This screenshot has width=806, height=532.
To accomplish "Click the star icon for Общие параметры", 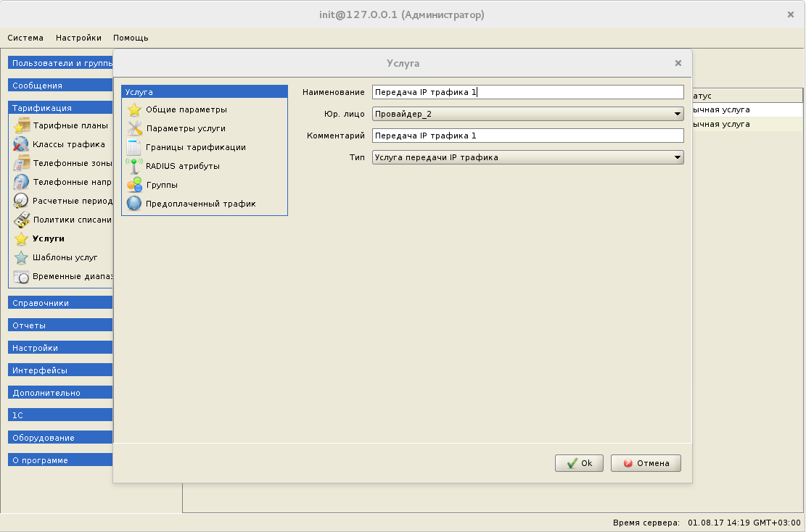I will click(x=134, y=110).
